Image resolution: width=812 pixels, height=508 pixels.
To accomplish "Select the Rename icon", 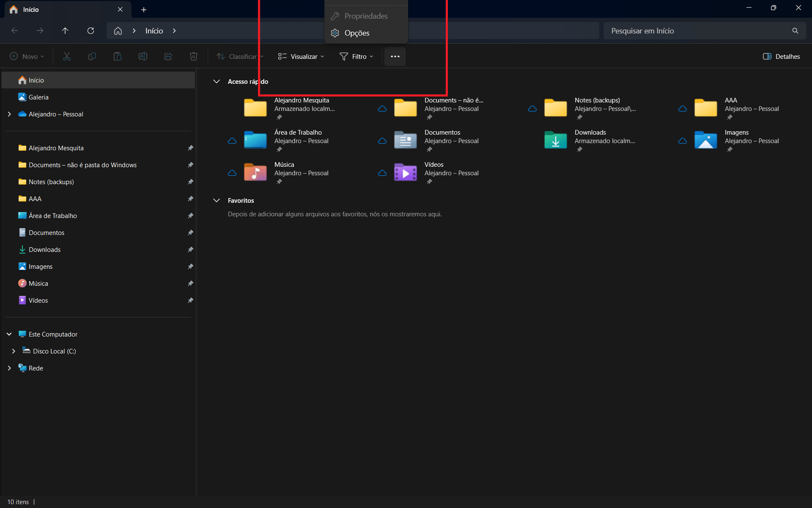I will [x=143, y=56].
